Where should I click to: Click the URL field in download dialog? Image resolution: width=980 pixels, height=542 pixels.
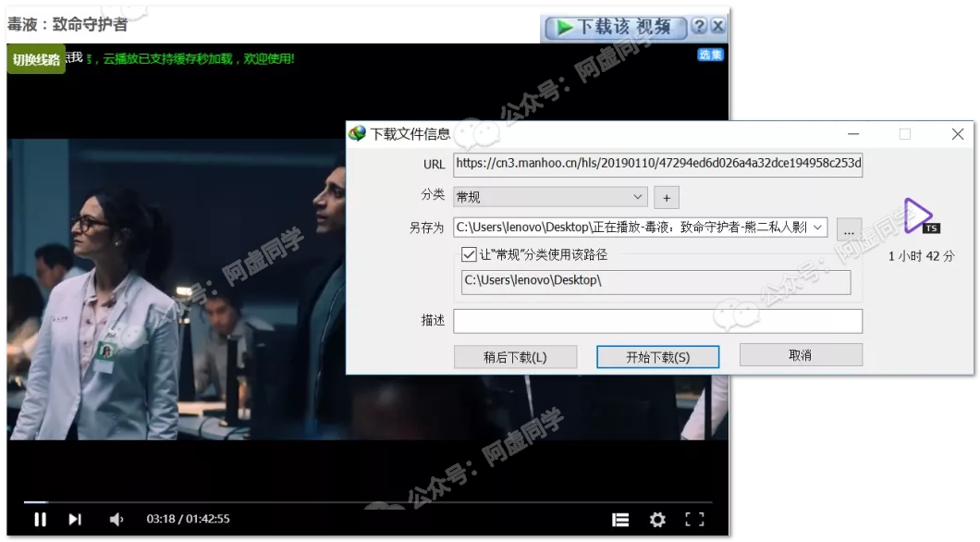tap(657, 164)
